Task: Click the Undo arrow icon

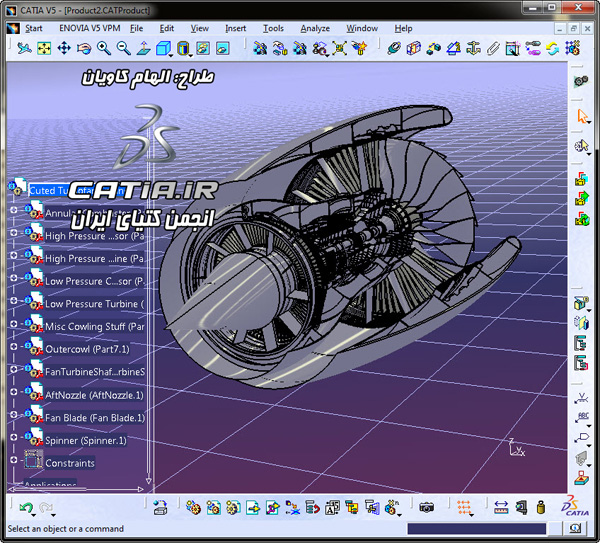Action: pyautogui.click(x=26, y=508)
